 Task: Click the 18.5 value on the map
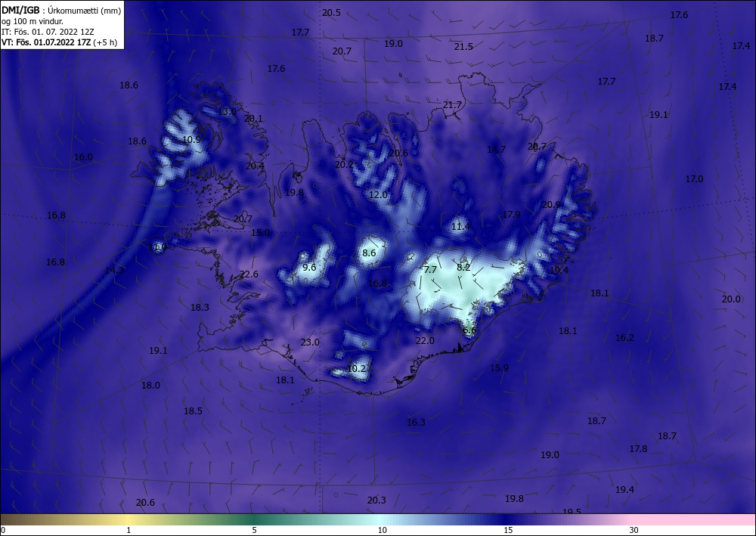[x=193, y=411]
